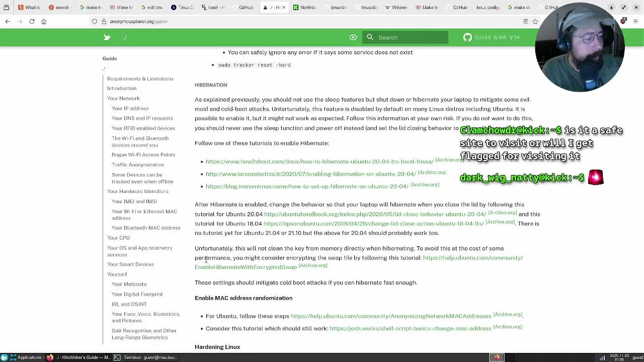Screen dimensions: 644x362
Task: Open "Your Smart Devices" sidebar entry
Action: pos(130,264)
